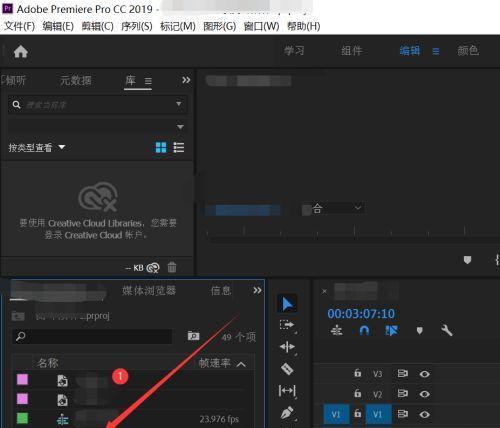500x428 pixels.
Task: Open 窗口(W) menu
Action: (261, 26)
